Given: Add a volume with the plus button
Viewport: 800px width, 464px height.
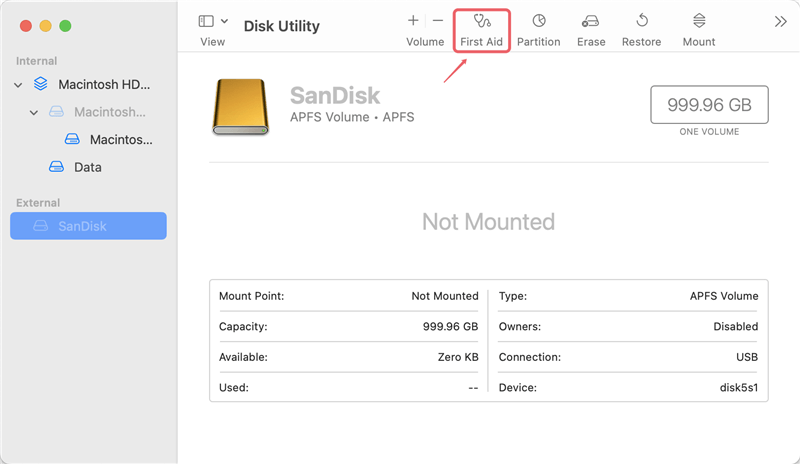Looking at the screenshot, I should [413, 20].
